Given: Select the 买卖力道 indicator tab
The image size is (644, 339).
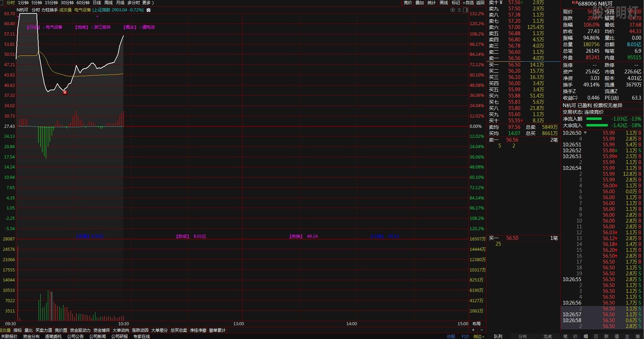Looking at the screenshot, I should pyautogui.click(x=44, y=330).
